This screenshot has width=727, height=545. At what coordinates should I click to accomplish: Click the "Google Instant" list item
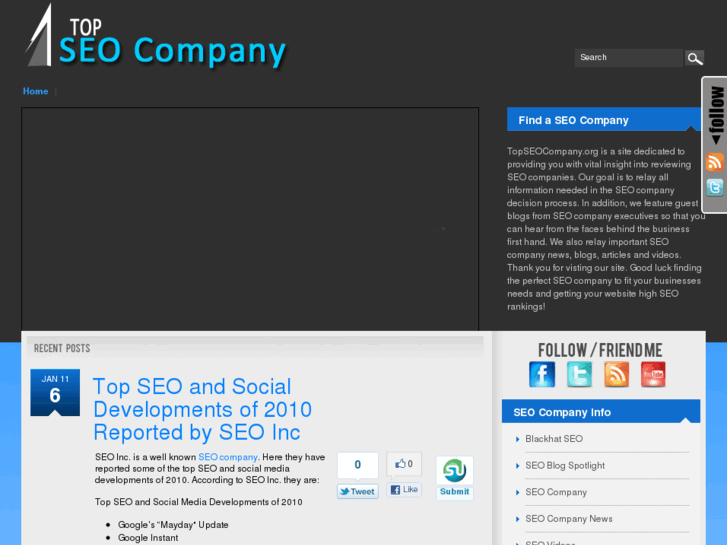tap(148, 538)
